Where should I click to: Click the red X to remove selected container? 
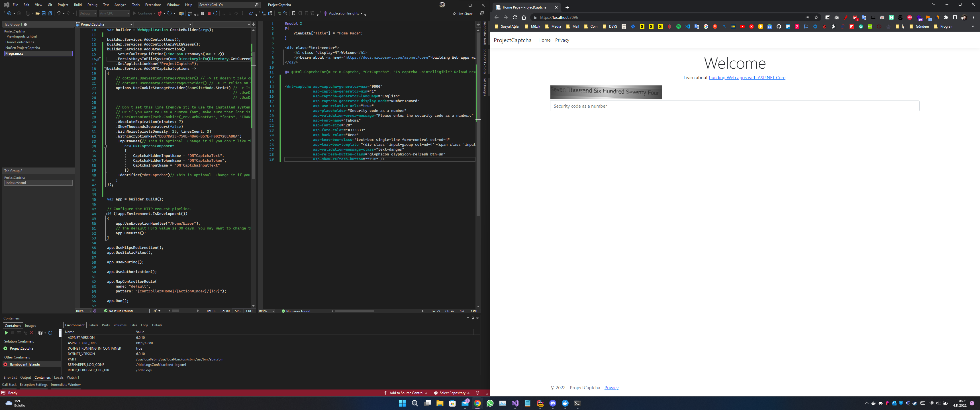[x=32, y=333]
